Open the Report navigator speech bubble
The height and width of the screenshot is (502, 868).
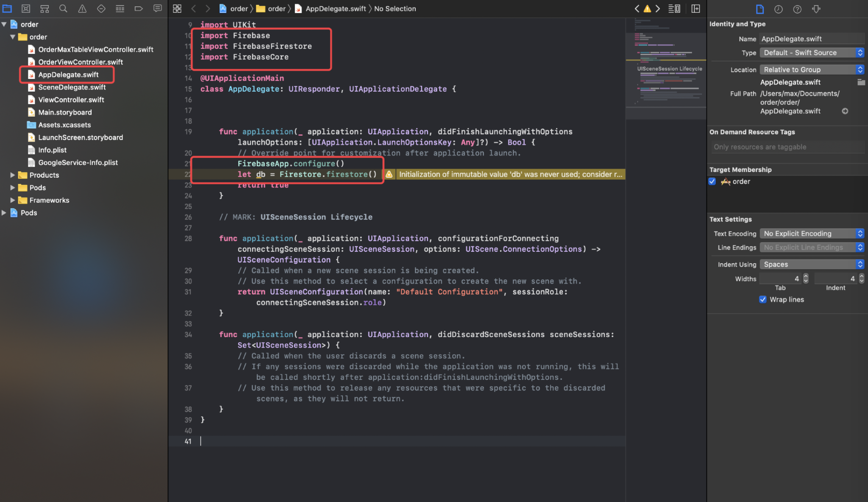(157, 8)
